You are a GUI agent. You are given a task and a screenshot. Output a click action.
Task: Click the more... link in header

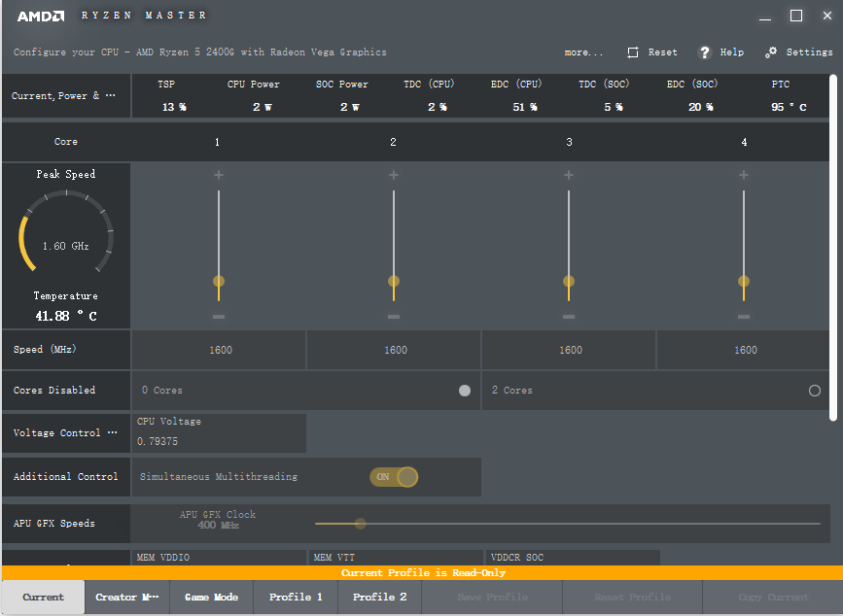click(583, 52)
